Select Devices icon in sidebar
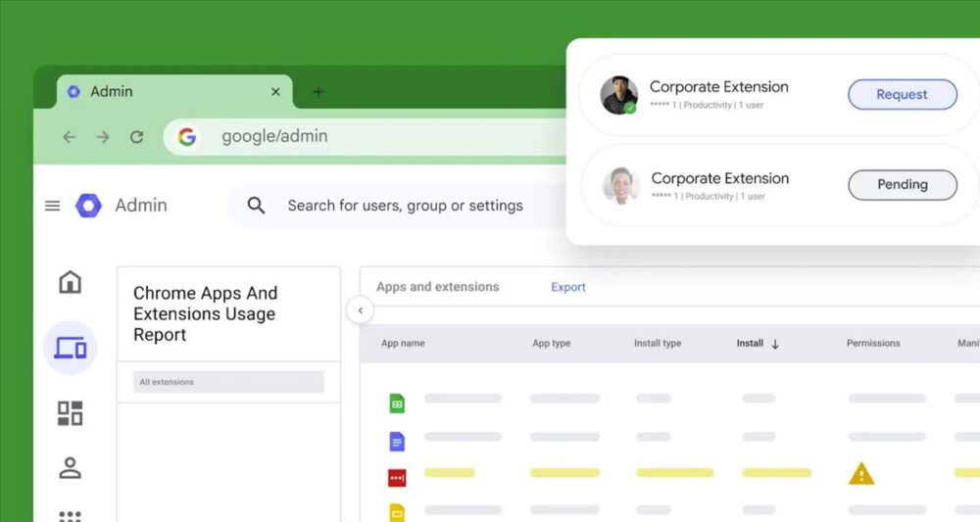980x522 pixels. [x=70, y=348]
